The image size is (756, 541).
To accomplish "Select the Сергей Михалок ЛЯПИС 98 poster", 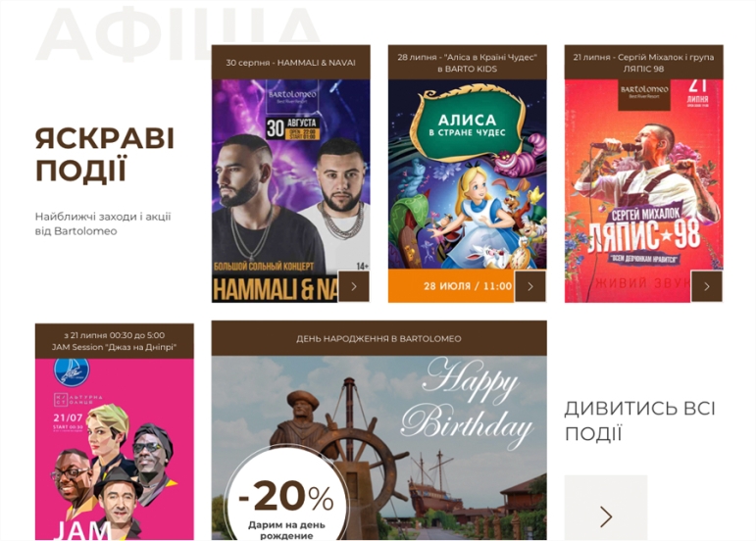I will [x=643, y=191].
